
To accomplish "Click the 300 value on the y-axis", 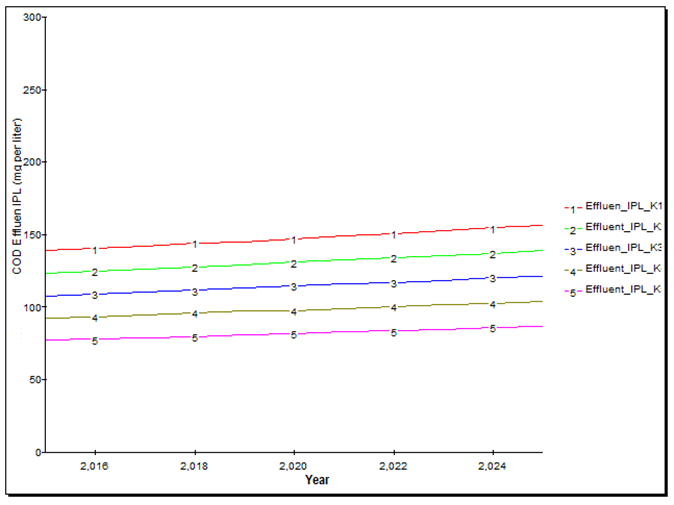I will (x=32, y=18).
